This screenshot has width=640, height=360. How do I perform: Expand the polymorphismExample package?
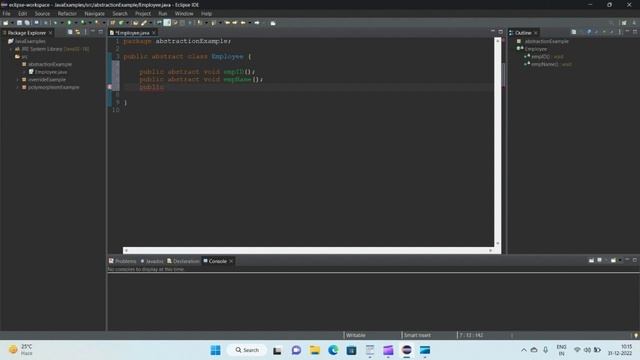click(x=18, y=87)
